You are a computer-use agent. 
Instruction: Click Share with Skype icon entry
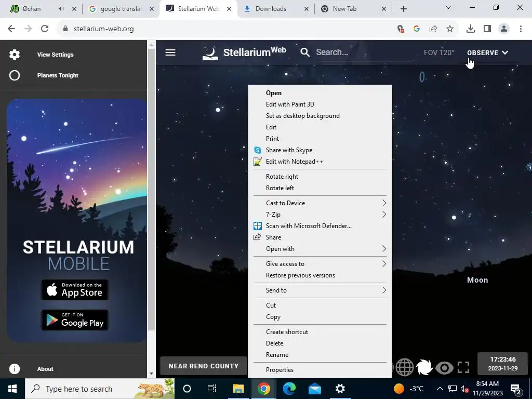(x=258, y=150)
